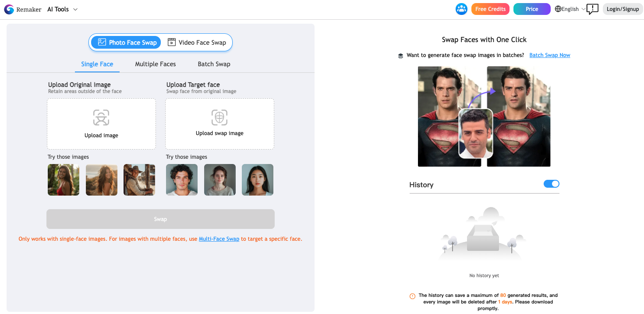The width and height of the screenshot is (644, 314).
Task: Click the Free Credits button
Action: 490,9
